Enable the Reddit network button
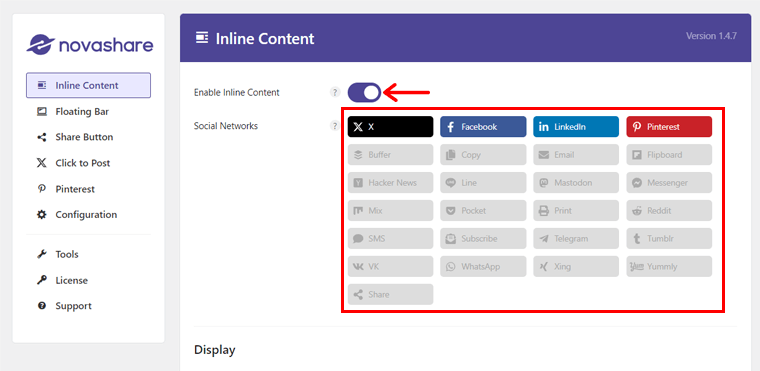Viewport: 760px width, 371px height. point(669,210)
